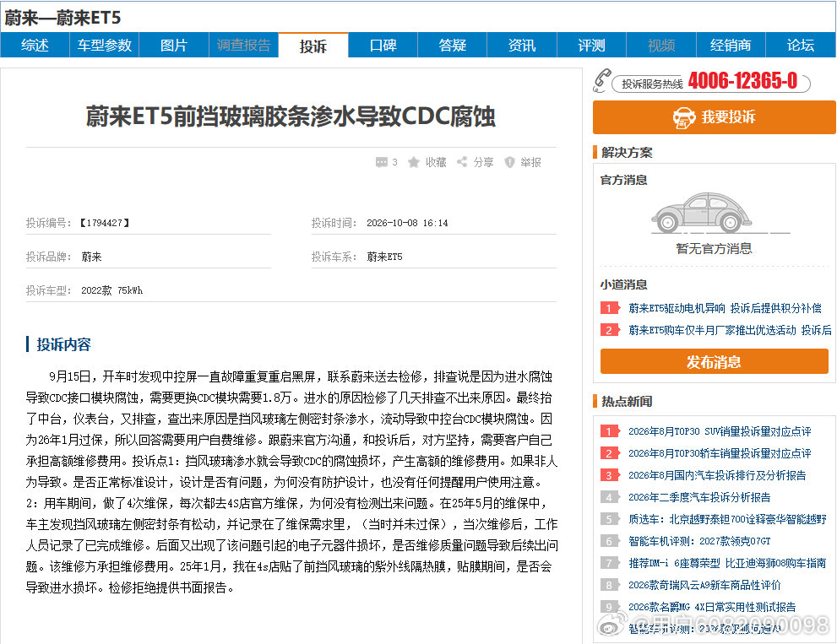Click the red rank 2 badge in 热点新闻
This screenshot has height=644, width=837.
[x=610, y=453]
